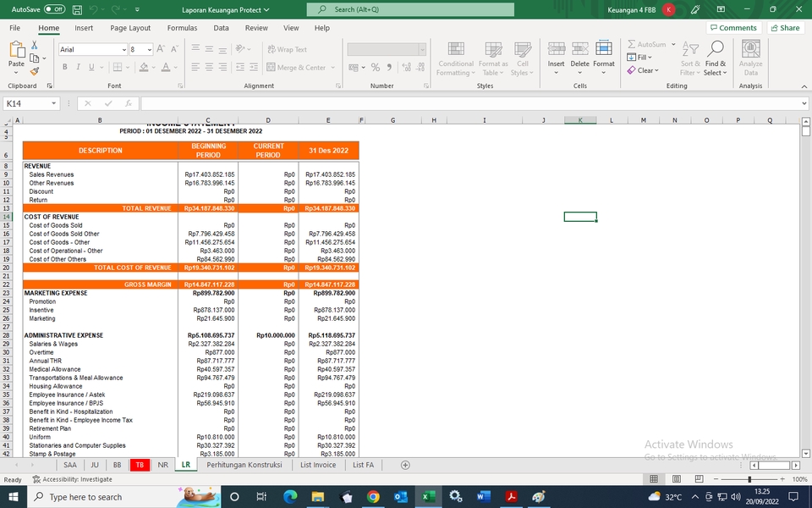Decrease font size with smaller A

coord(174,49)
